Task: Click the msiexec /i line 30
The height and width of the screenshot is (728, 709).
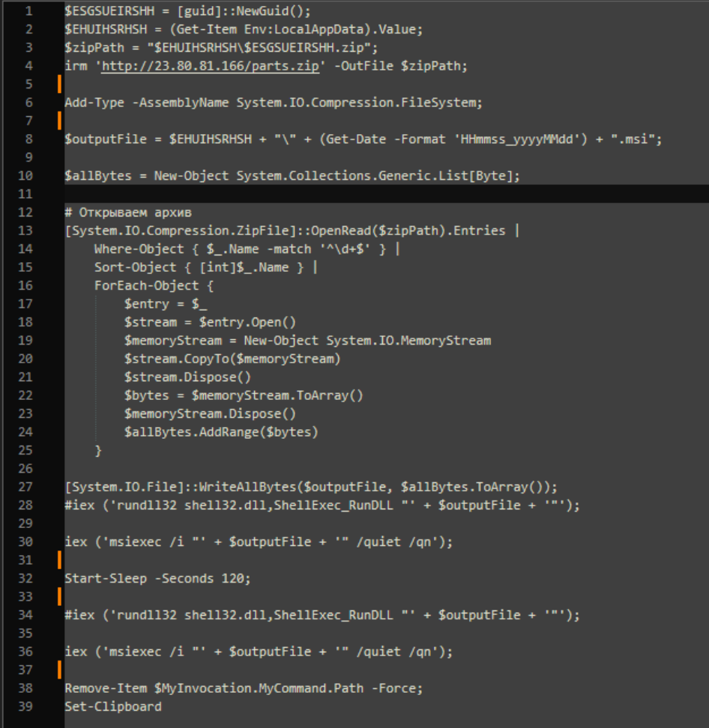Action: coord(259,542)
